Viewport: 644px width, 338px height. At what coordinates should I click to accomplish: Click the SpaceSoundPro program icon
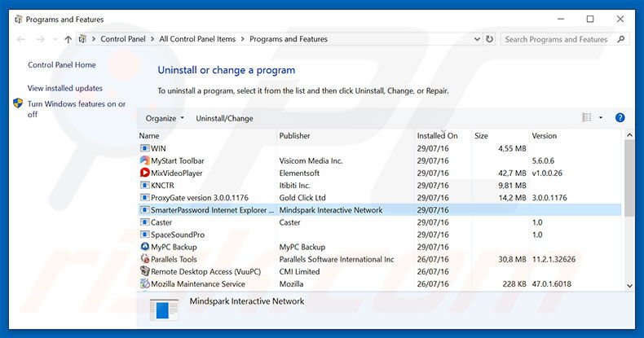click(144, 235)
